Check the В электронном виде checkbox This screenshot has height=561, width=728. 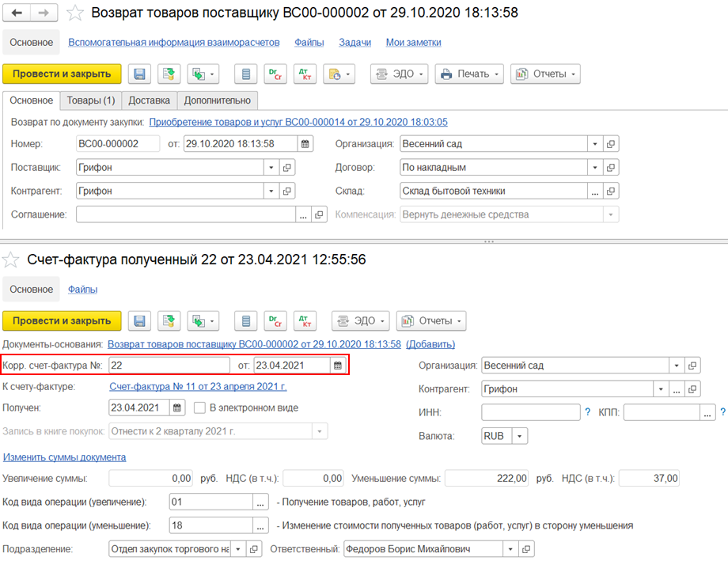(x=199, y=407)
